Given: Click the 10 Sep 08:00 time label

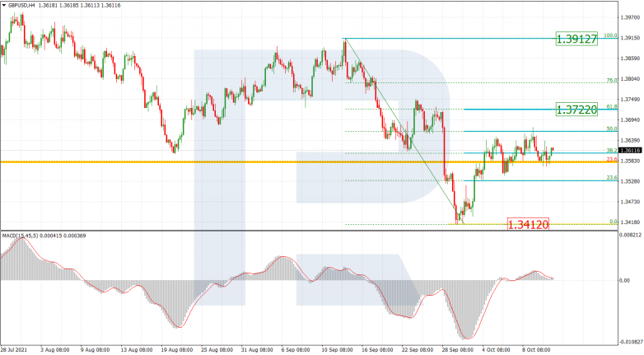Looking at the screenshot, I should 338,350.
